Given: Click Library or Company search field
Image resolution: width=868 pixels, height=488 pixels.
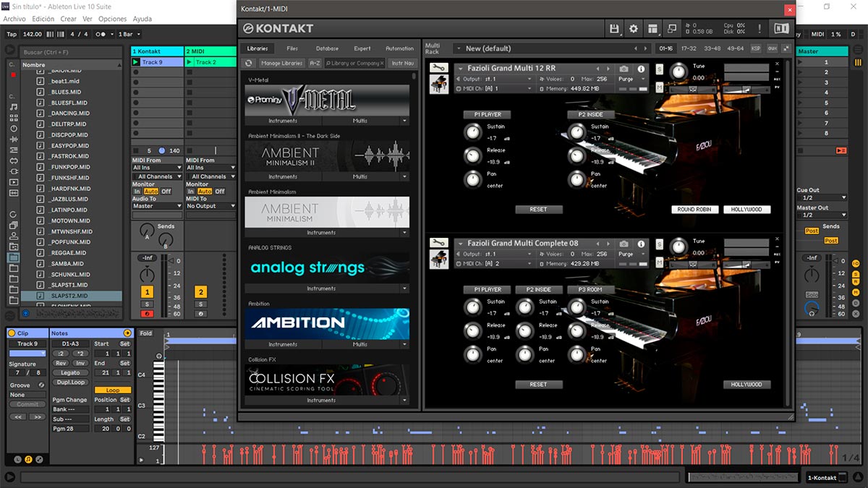Looking at the screenshot, I should (x=354, y=64).
